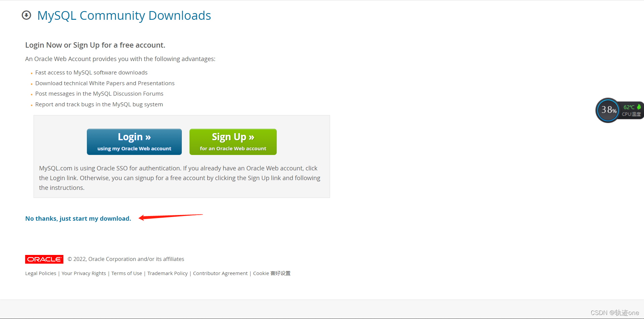This screenshot has width=644, height=319.
Task: Click text 'Fast access to MySQL software downloads'
Action: click(x=91, y=72)
